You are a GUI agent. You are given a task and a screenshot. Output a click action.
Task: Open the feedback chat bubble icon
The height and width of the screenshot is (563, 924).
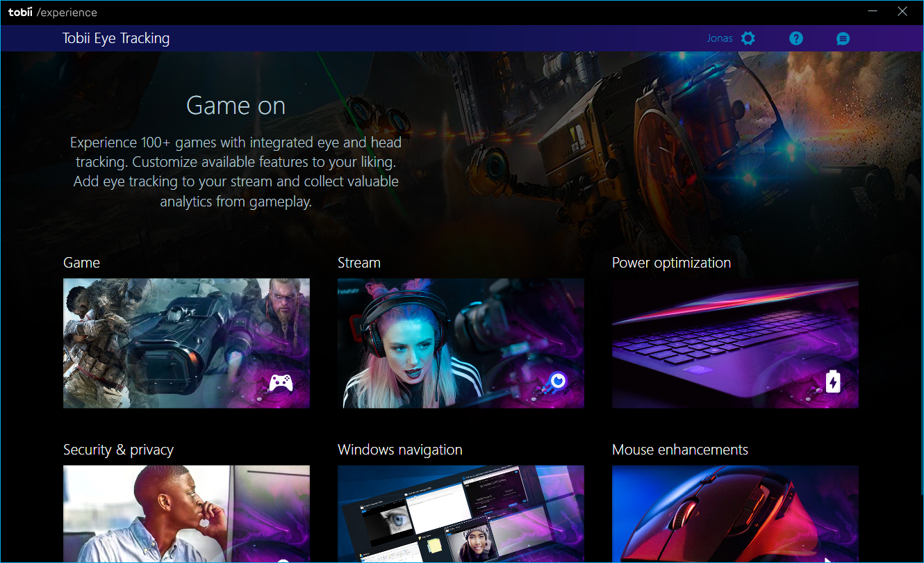coord(843,39)
